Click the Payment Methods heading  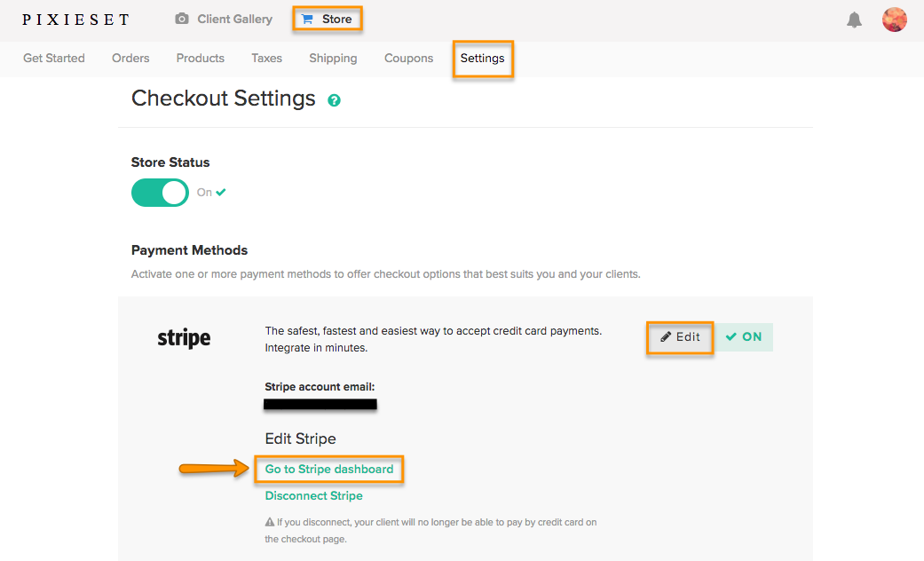point(189,250)
